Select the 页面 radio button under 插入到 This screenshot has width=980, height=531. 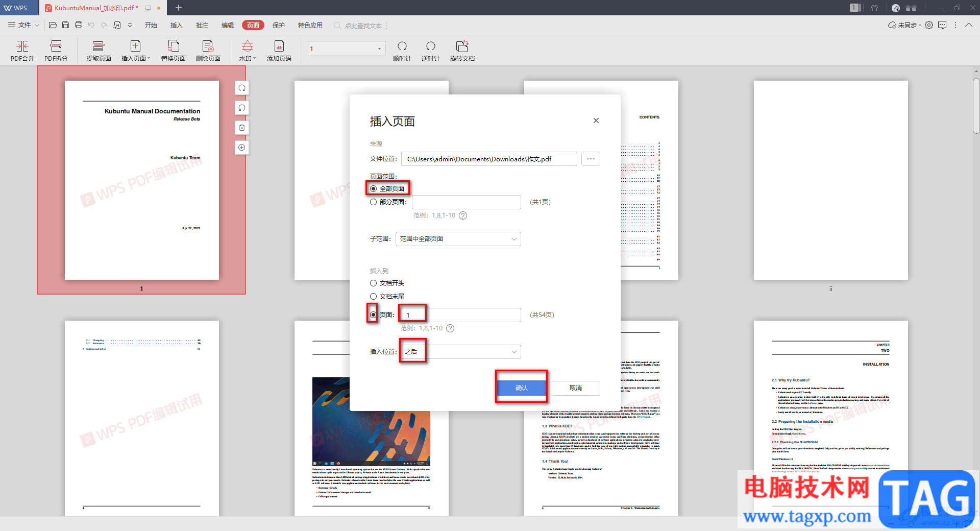(374, 315)
